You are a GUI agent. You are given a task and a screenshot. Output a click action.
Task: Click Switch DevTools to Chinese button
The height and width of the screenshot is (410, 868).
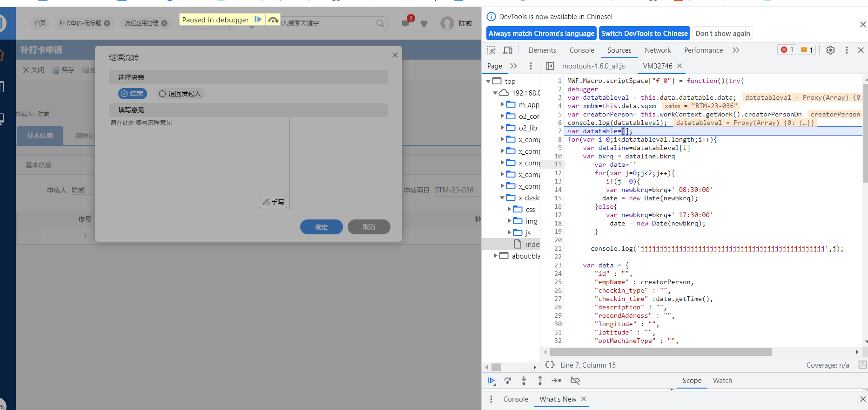pyautogui.click(x=644, y=34)
